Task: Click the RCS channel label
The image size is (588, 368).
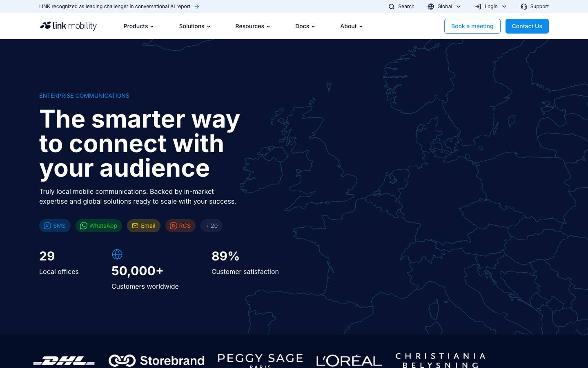Action: click(185, 226)
